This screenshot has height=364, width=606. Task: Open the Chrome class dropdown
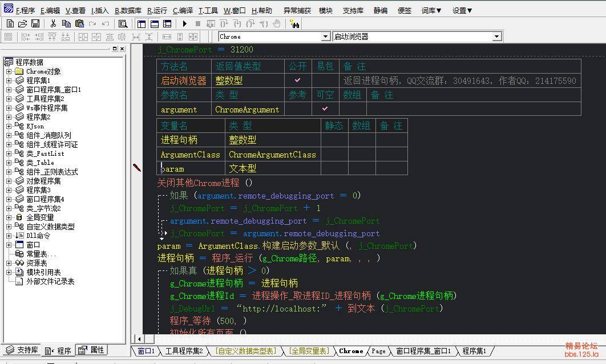(x=325, y=37)
